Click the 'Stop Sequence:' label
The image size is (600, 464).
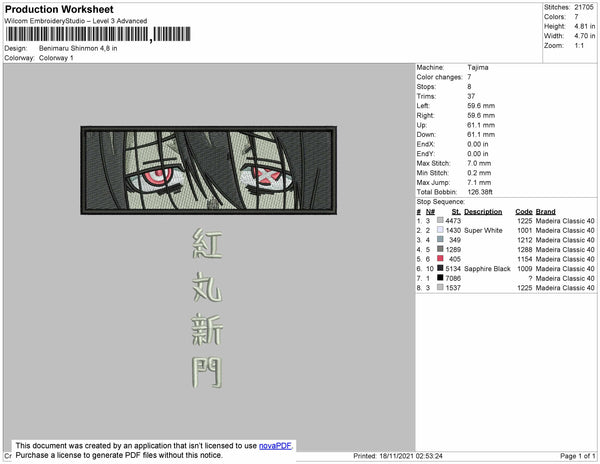pyautogui.click(x=440, y=202)
